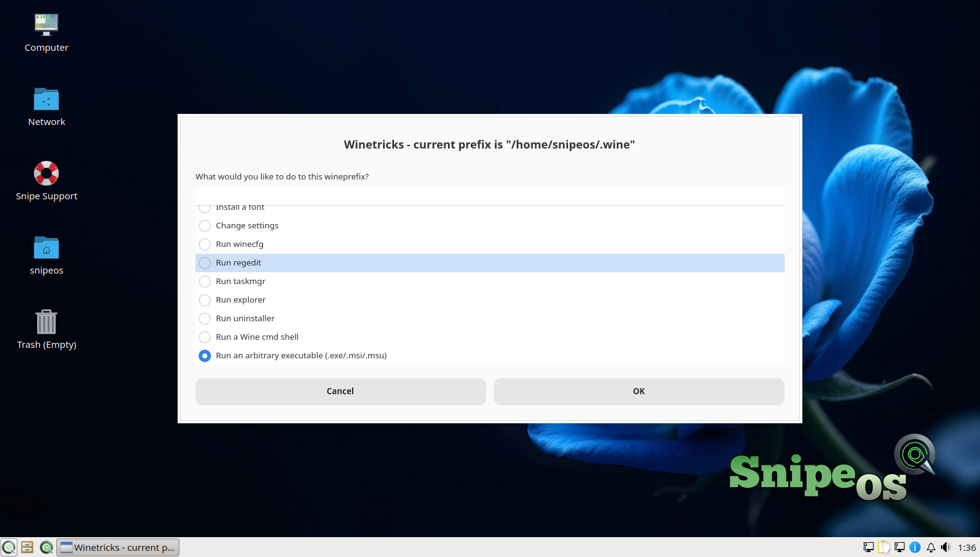Screen dimensions: 980x557
Task: Click the volume speaker tray icon
Action: [946, 547]
